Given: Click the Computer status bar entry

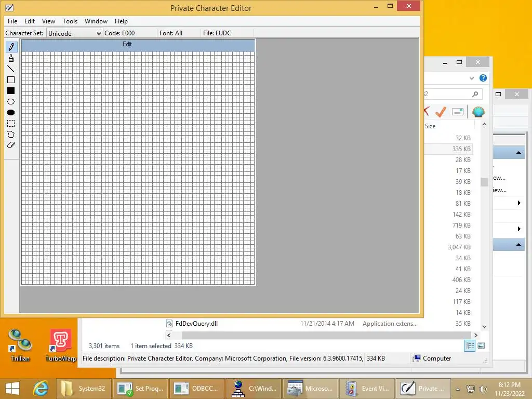Looking at the screenshot, I should (432, 358).
